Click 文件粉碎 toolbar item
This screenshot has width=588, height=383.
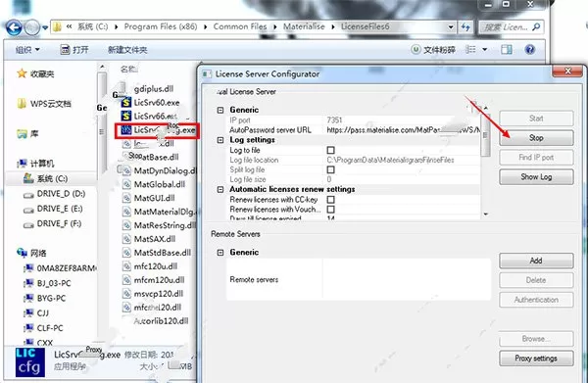433,50
